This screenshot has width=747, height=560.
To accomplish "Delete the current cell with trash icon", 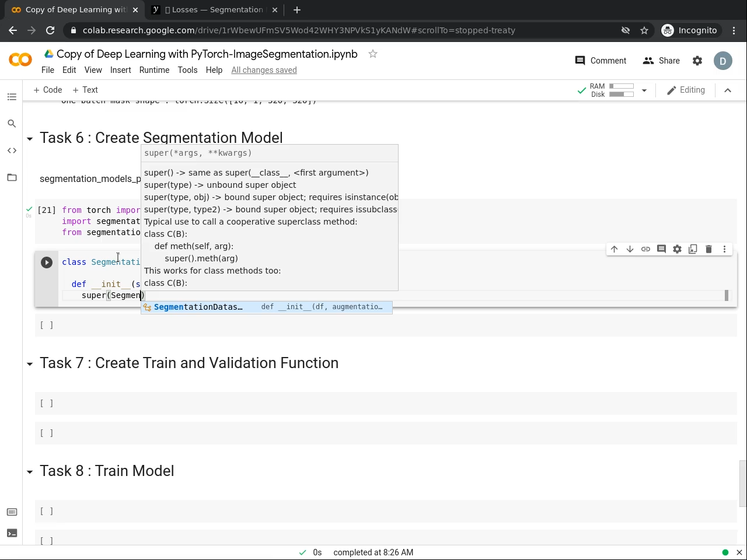I will coord(708,249).
